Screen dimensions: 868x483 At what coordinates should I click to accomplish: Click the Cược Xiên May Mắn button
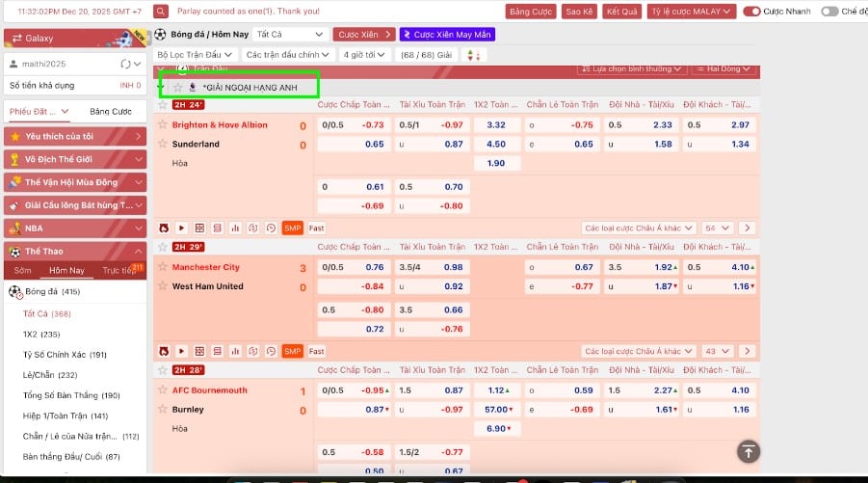[447, 35]
